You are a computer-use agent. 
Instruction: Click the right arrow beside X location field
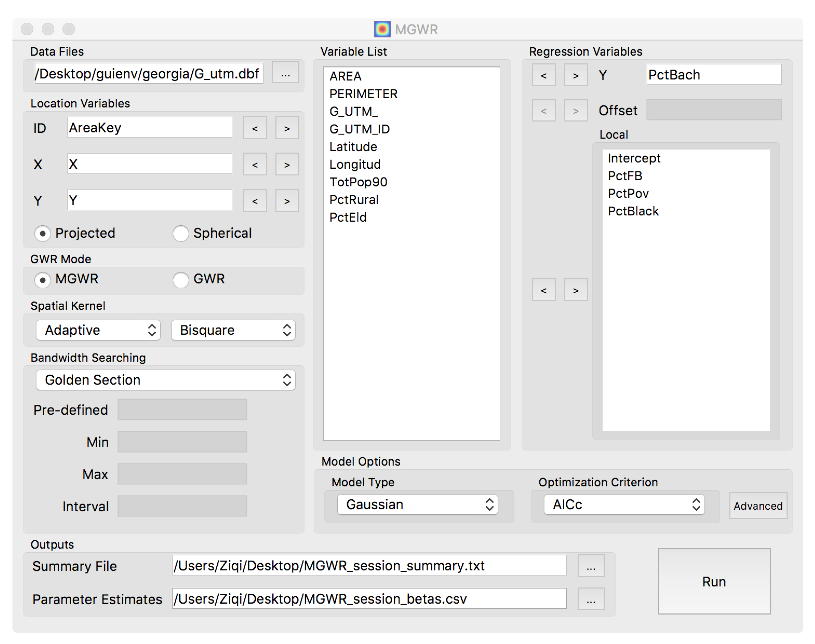pyautogui.click(x=287, y=164)
